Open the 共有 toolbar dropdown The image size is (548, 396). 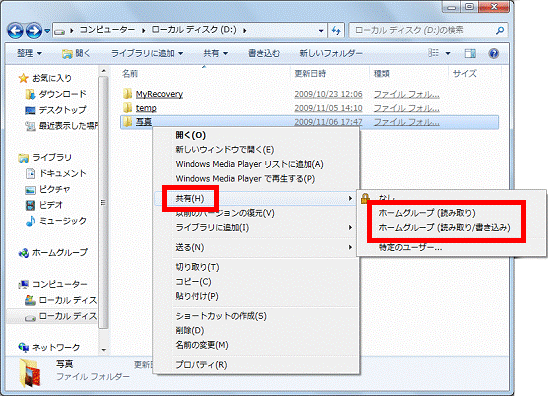point(216,53)
